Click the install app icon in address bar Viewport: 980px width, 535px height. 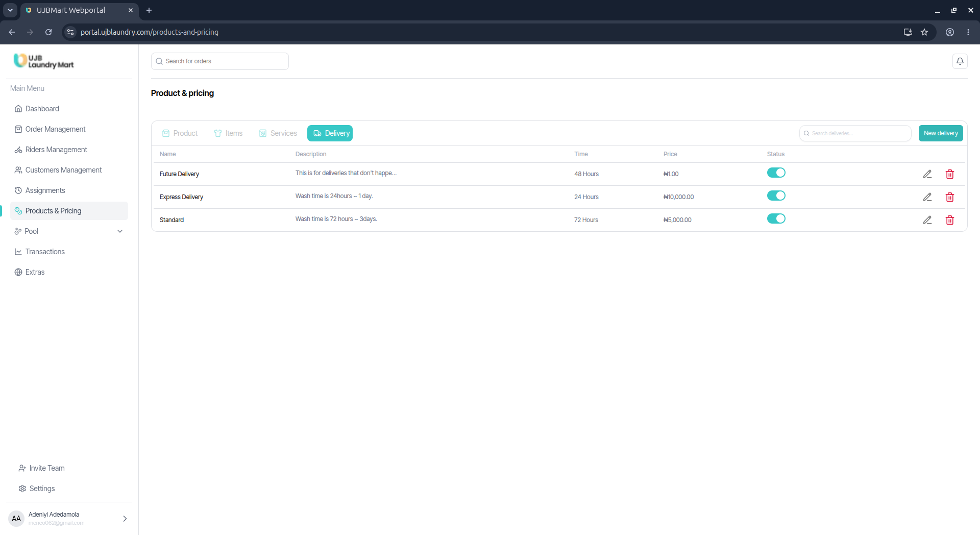pyautogui.click(x=908, y=32)
